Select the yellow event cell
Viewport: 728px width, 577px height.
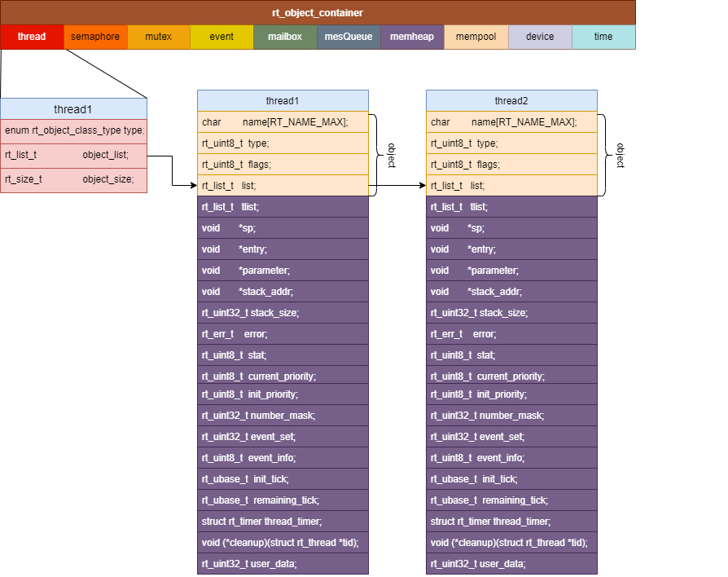point(222,37)
